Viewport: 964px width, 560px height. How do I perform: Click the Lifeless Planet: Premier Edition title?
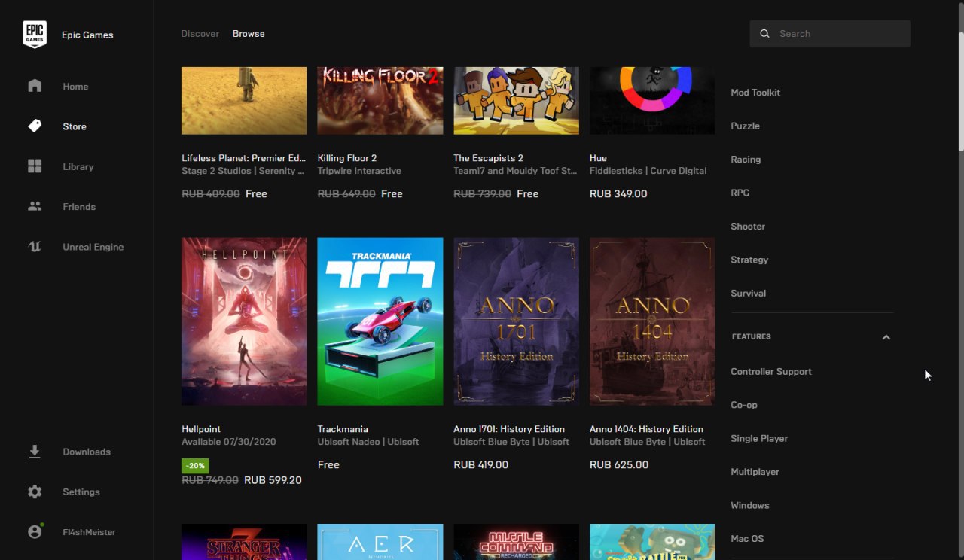click(244, 158)
